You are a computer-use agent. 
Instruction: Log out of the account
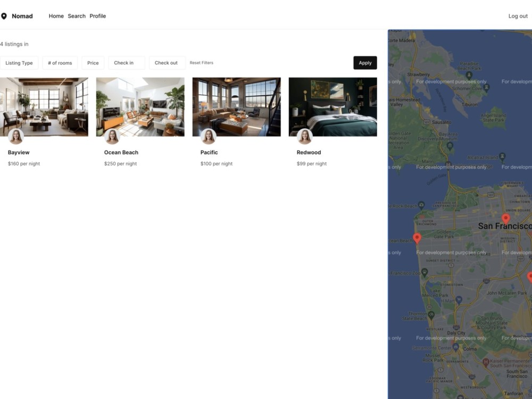tap(518, 16)
